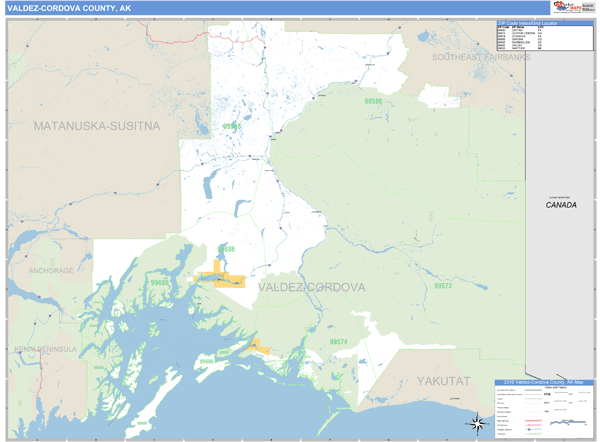Image resolution: width=600 pixels, height=442 pixels.
Task: Select ZIP code label 99586
Action: click(373, 101)
